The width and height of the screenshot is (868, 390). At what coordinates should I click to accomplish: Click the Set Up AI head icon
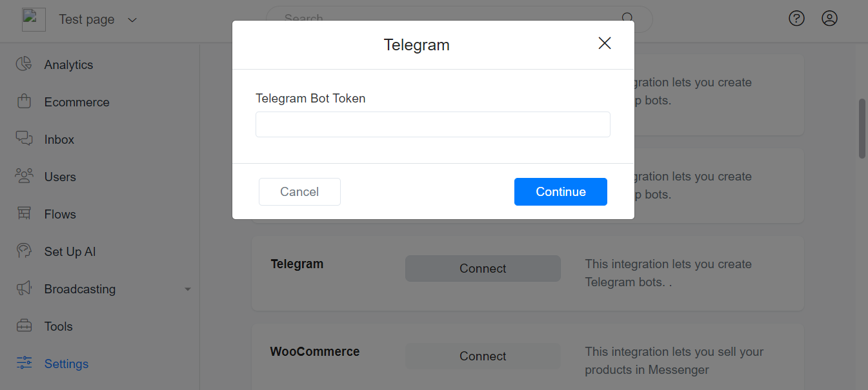click(x=24, y=251)
